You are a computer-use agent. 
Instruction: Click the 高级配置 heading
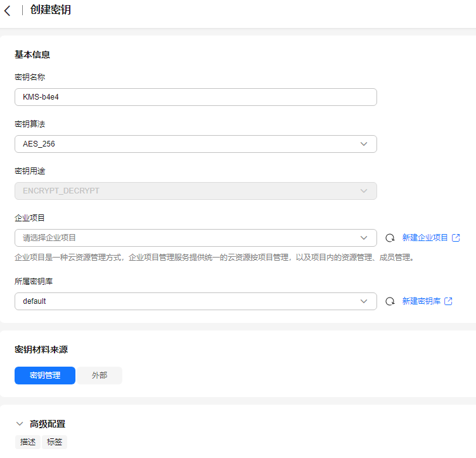click(48, 424)
